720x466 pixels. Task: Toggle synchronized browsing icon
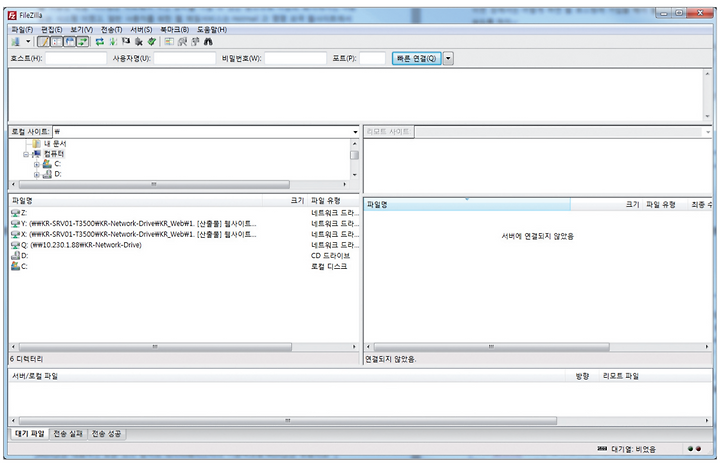(x=195, y=42)
